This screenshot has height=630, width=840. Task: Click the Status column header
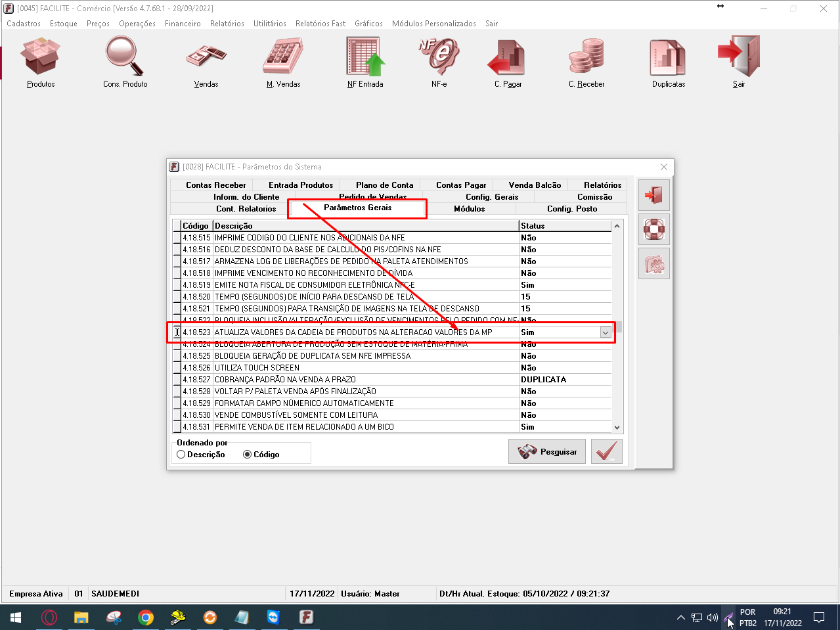coord(565,226)
